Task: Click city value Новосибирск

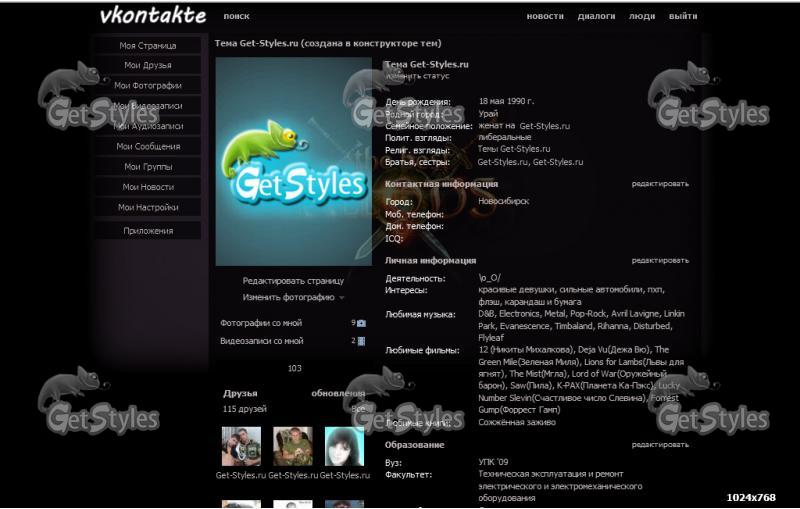Action: click(x=504, y=201)
